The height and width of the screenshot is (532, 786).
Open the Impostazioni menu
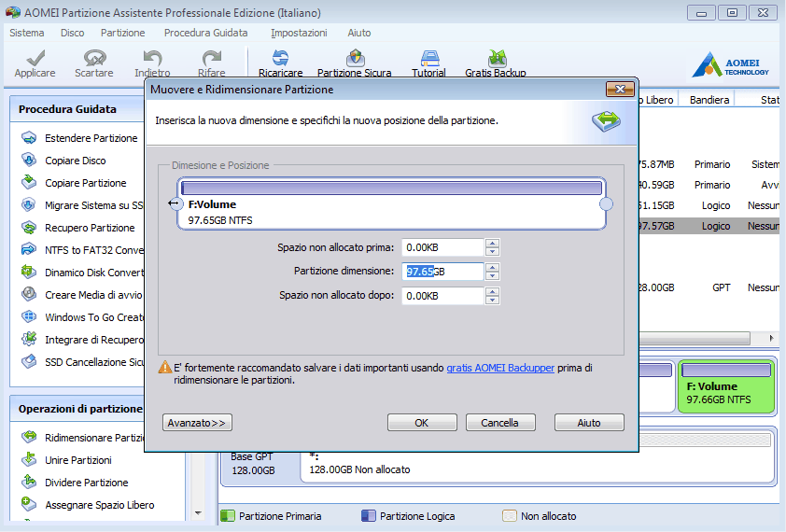tap(299, 33)
